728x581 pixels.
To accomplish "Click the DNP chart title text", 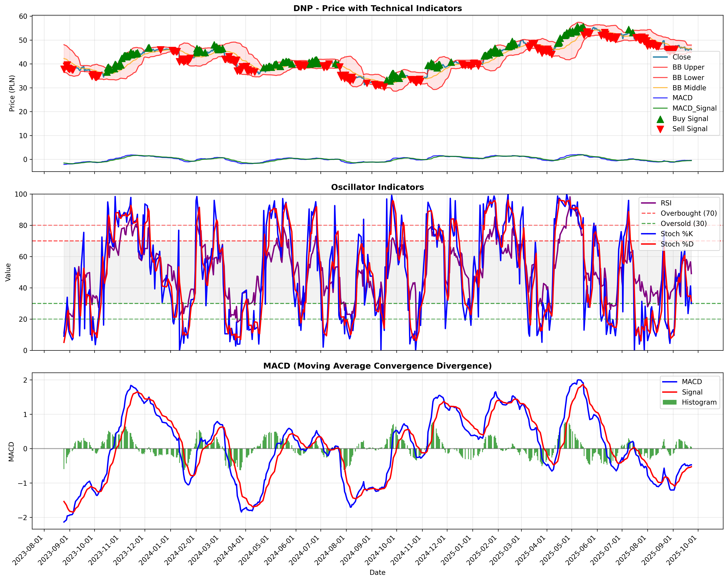I will pos(378,8).
